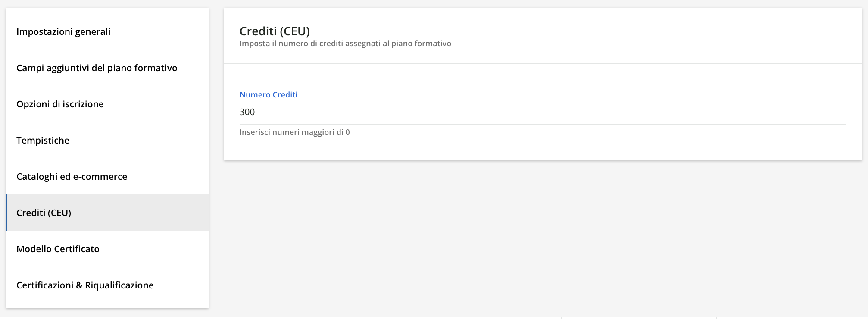Click the hint text Inserisci numeri maggiori di 0
The height and width of the screenshot is (319, 868).
[x=295, y=132]
